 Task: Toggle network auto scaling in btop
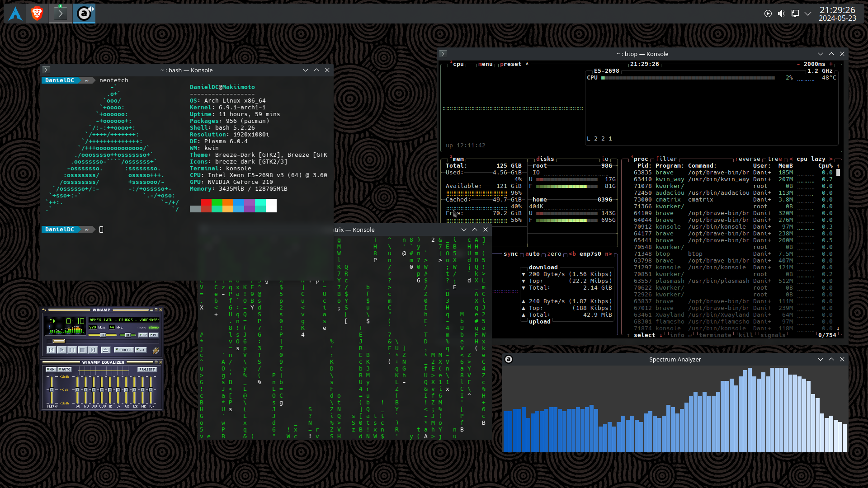(x=533, y=254)
